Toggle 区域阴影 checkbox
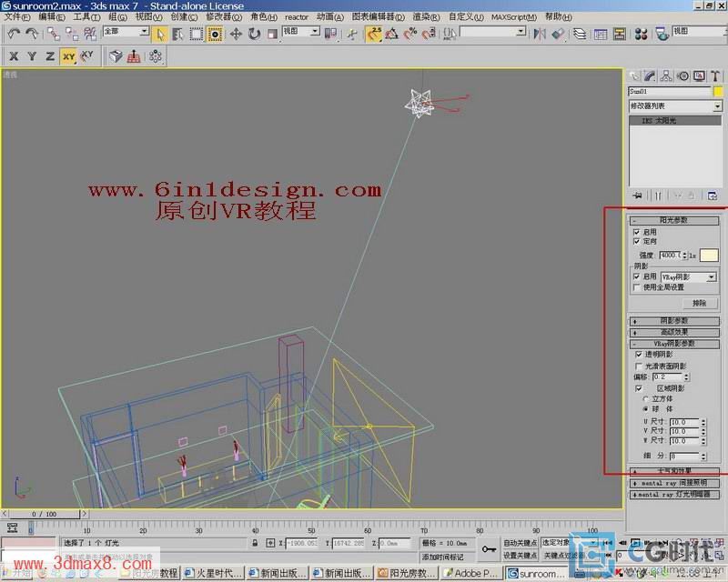This screenshot has width=728, height=582. [x=639, y=388]
